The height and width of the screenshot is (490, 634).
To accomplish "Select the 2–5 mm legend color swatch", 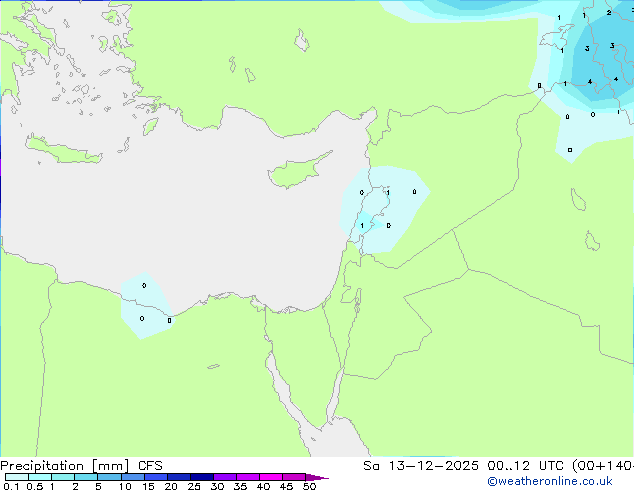I will pos(86,477).
